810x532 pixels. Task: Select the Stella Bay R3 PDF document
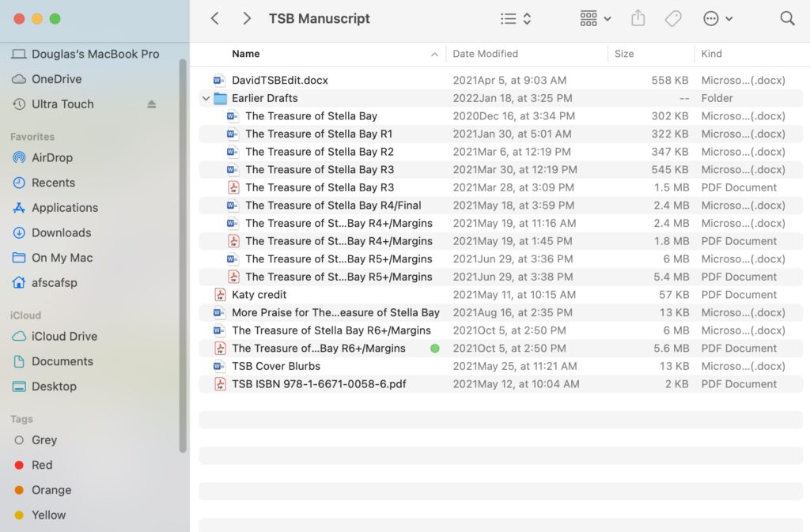coord(501,187)
